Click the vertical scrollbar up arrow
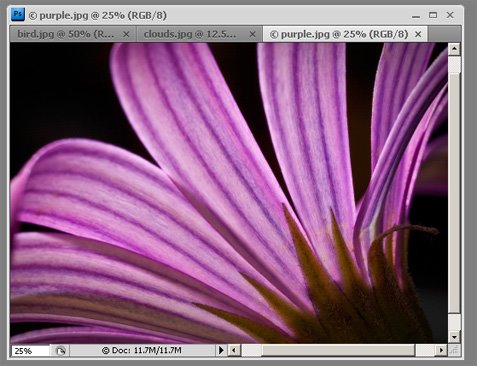 pos(454,49)
